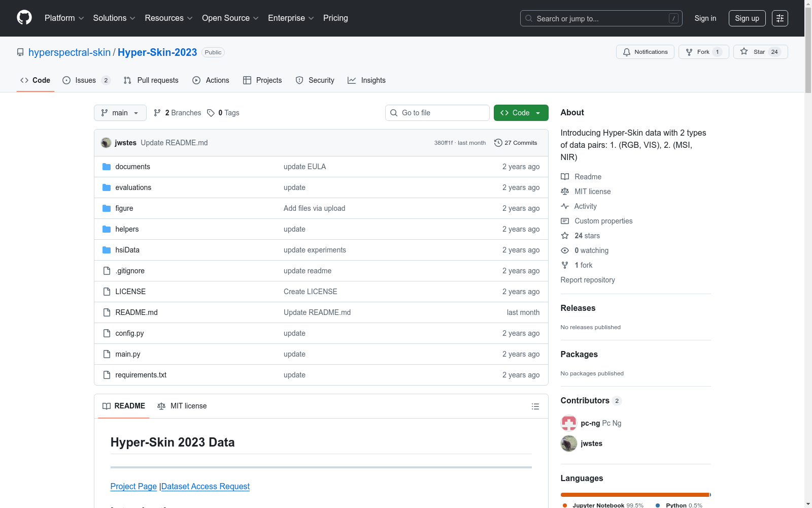Open the Project Page link
This screenshot has width=812, height=508.
133,486
